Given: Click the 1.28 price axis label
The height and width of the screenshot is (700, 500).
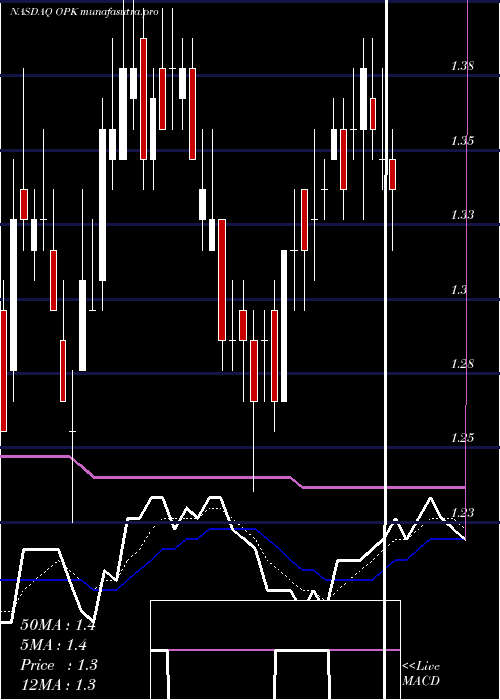Looking at the screenshot, I should 462,364.
